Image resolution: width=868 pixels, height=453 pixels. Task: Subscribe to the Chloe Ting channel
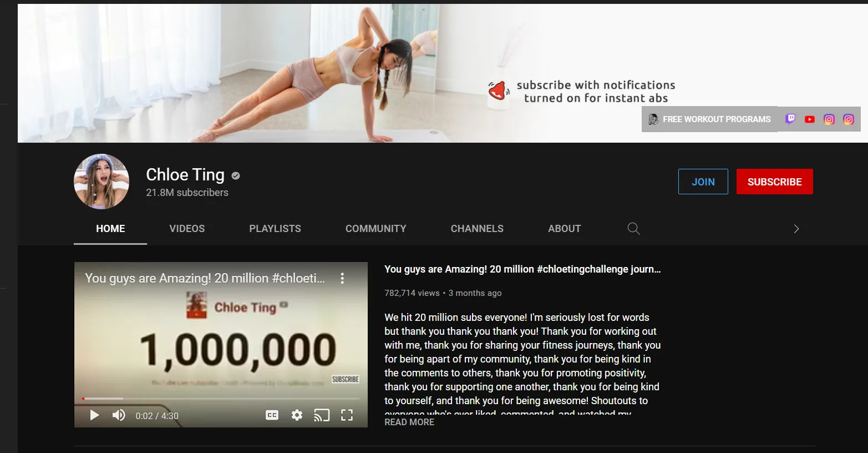tap(775, 182)
